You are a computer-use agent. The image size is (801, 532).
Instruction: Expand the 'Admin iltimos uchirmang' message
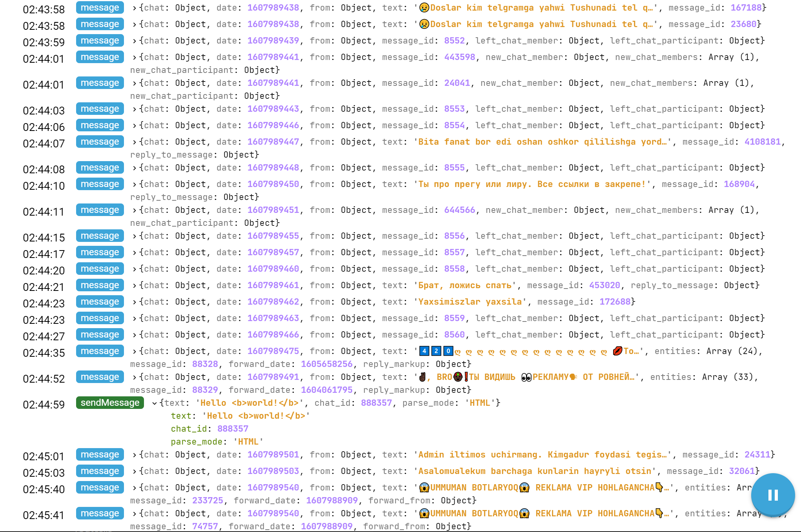tap(135, 455)
